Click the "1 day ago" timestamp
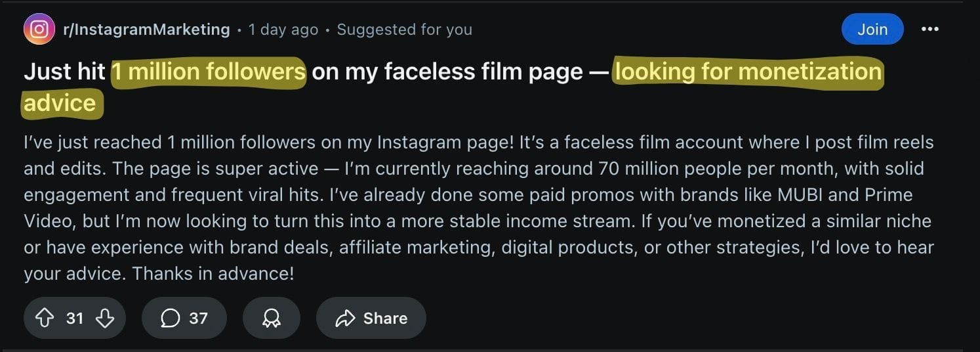The width and height of the screenshot is (980, 352). pos(283,30)
